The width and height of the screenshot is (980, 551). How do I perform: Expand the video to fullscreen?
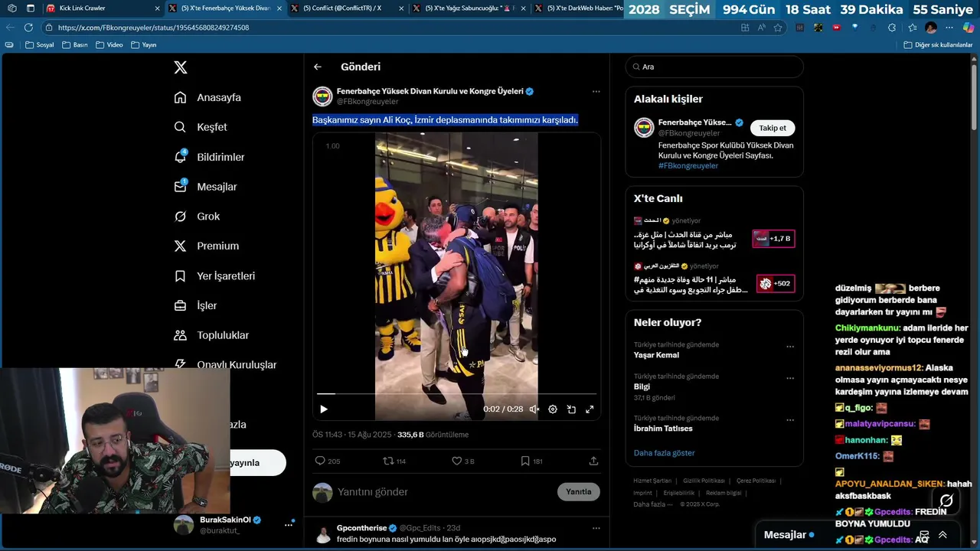(590, 409)
